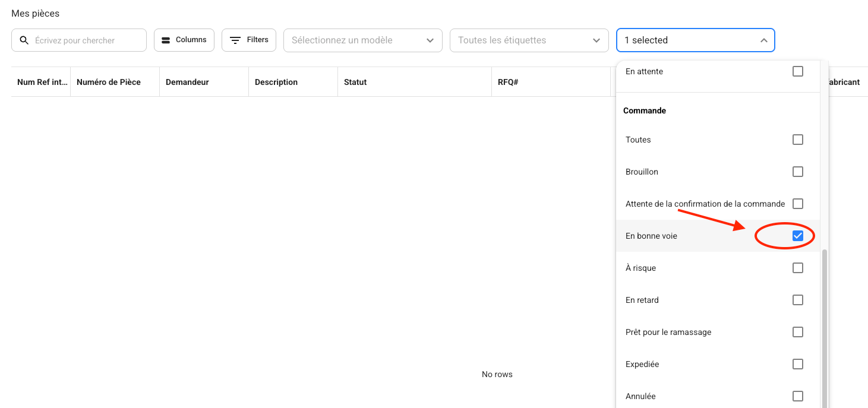
Task: Uncheck the En bonne voie checkbox
Action: click(797, 236)
